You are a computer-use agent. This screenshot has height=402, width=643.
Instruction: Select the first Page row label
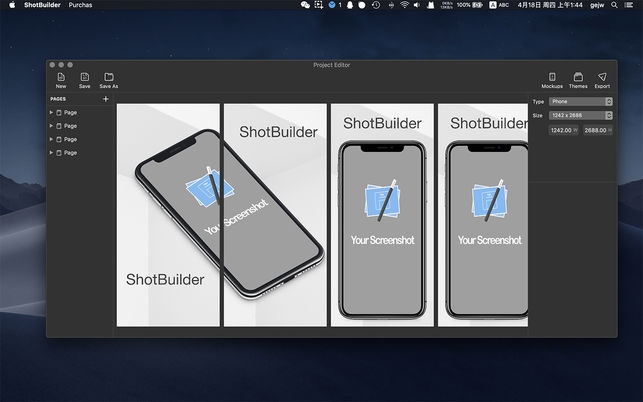(70, 112)
